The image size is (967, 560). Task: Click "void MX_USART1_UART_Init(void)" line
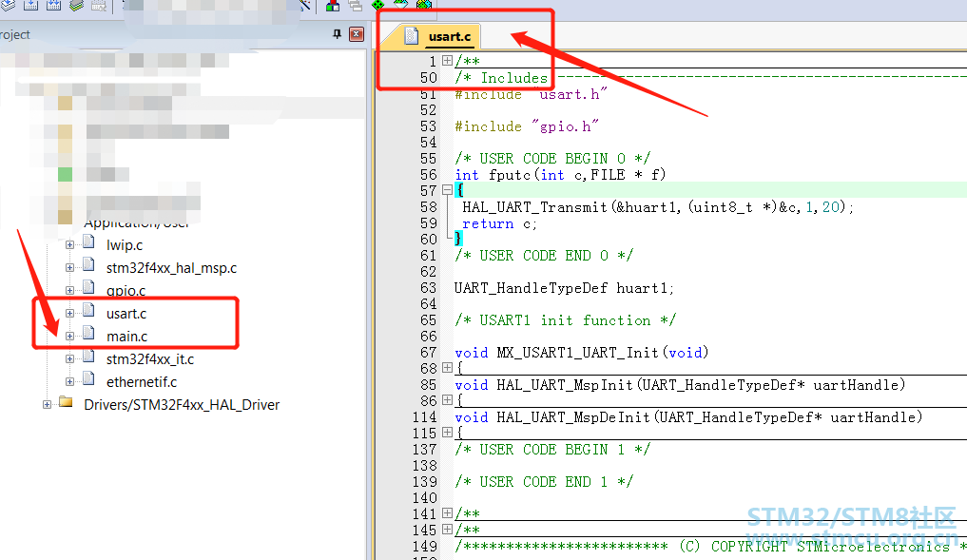pos(582,352)
